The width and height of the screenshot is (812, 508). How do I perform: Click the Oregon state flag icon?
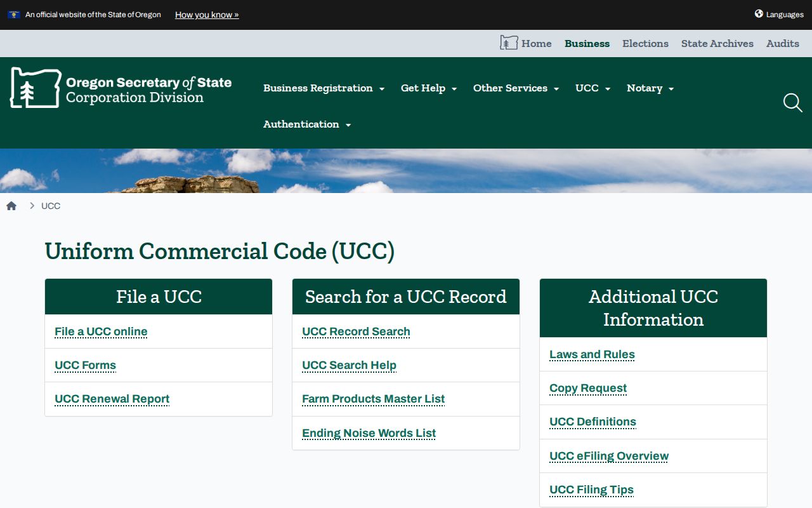14,15
